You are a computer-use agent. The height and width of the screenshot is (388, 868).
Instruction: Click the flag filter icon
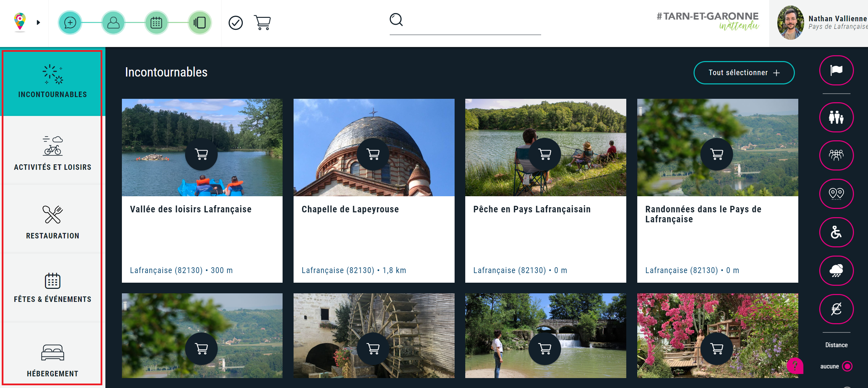(836, 70)
